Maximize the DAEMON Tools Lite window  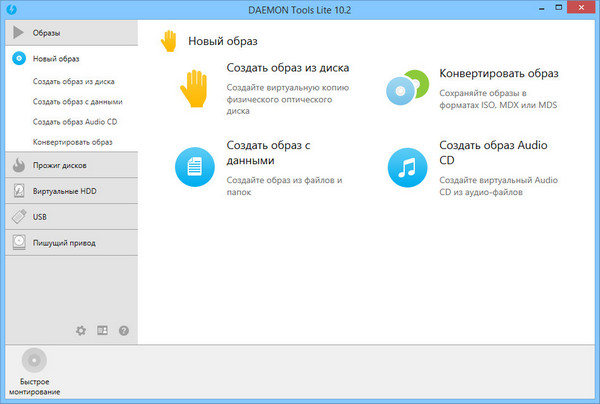pos(559,8)
